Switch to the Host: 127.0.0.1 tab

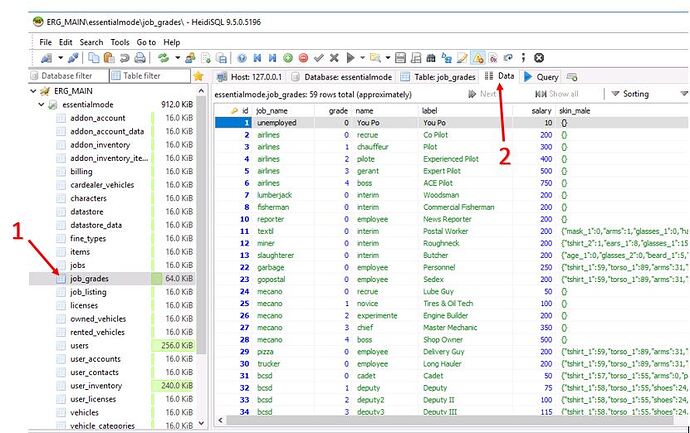250,77
